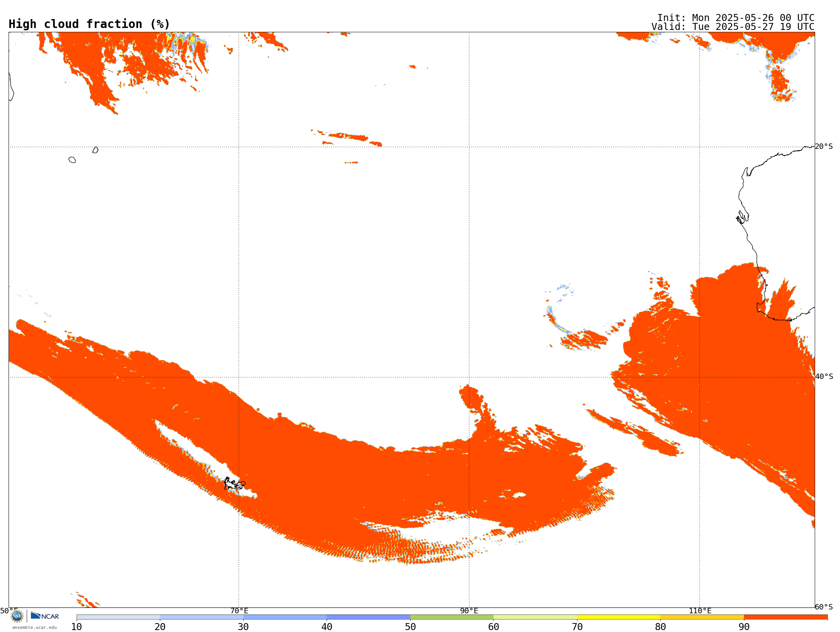Screen dimensions: 840x632
Task: Click the 30-40 blue colorbar segment
Action: click(x=285, y=617)
